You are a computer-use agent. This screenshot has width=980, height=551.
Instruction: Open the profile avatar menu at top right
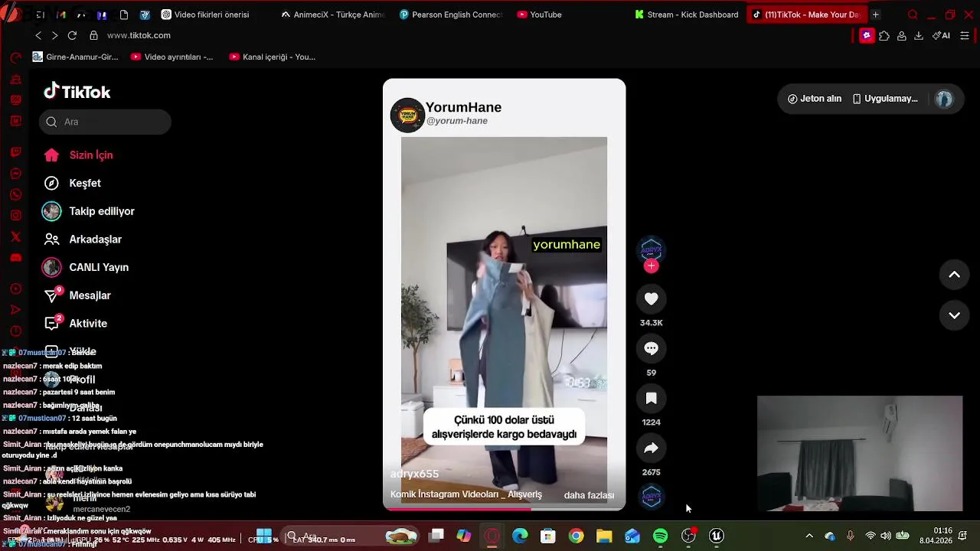click(944, 99)
